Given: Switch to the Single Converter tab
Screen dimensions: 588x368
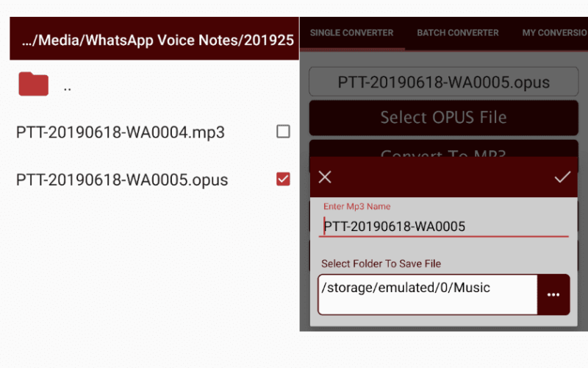Looking at the screenshot, I should pyautogui.click(x=352, y=33).
